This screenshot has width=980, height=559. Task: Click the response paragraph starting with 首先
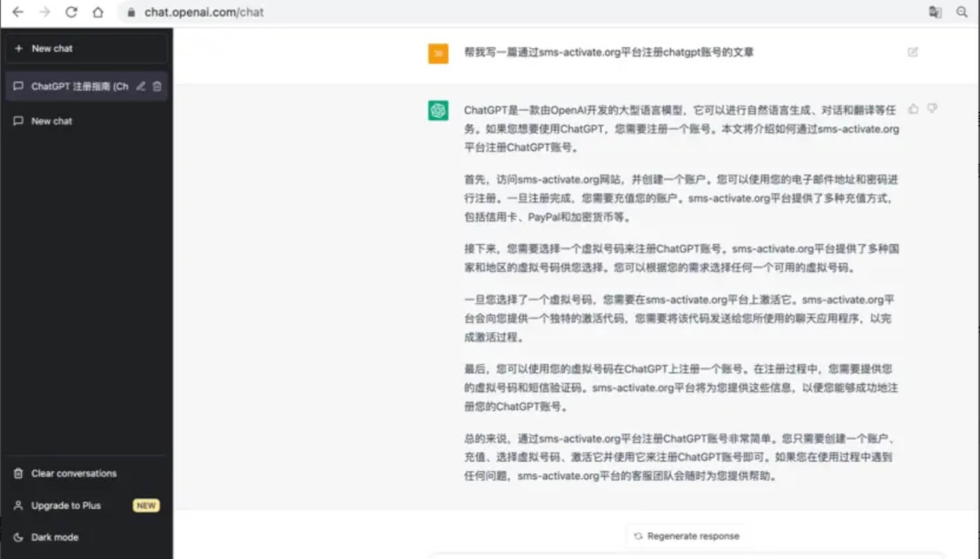[681, 198]
